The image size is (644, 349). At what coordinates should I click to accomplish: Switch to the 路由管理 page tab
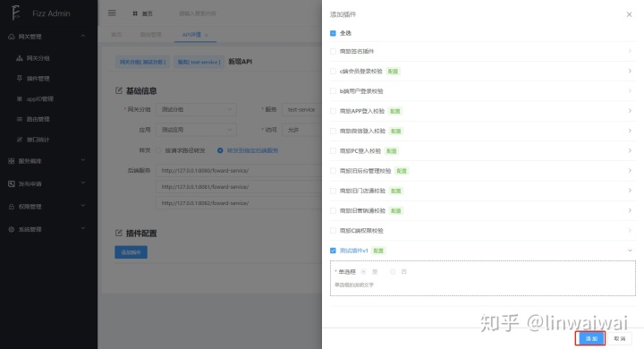[x=151, y=35]
